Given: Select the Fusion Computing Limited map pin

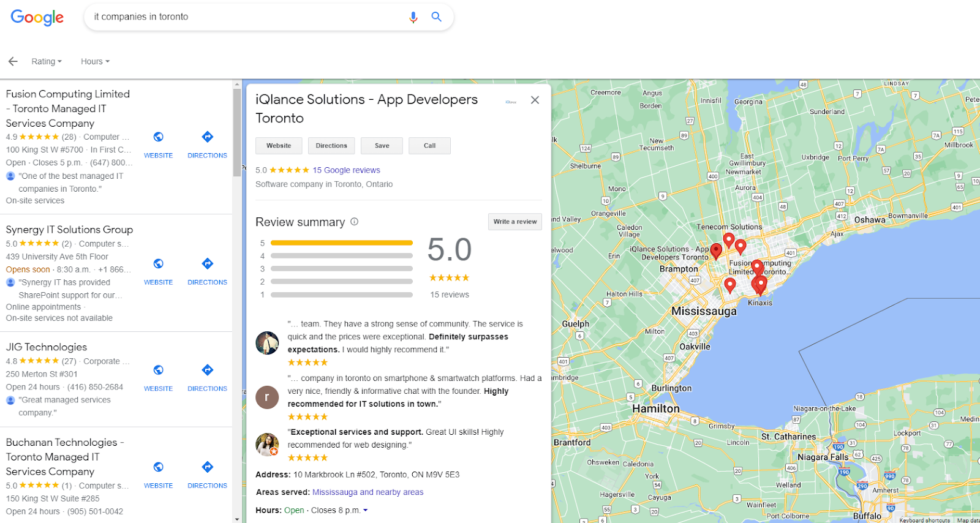Looking at the screenshot, I should coord(758,267).
